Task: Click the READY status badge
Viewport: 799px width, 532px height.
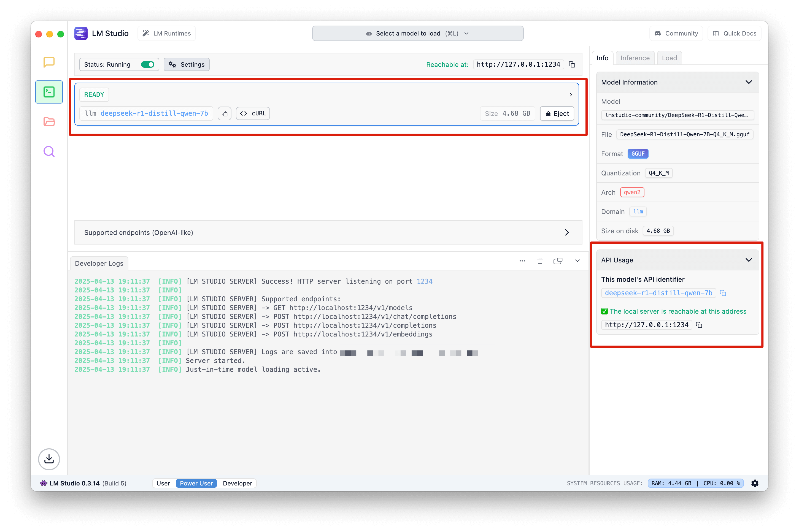Action: tap(94, 95)
